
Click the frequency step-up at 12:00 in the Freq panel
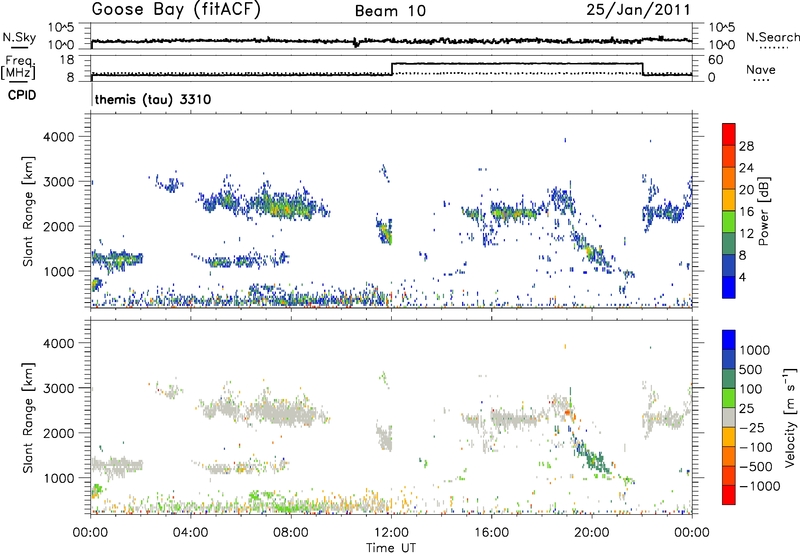(x=392, y=69)
